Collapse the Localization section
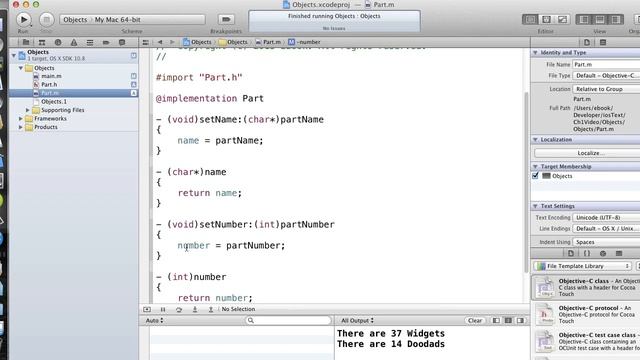 tap(535, 140)
